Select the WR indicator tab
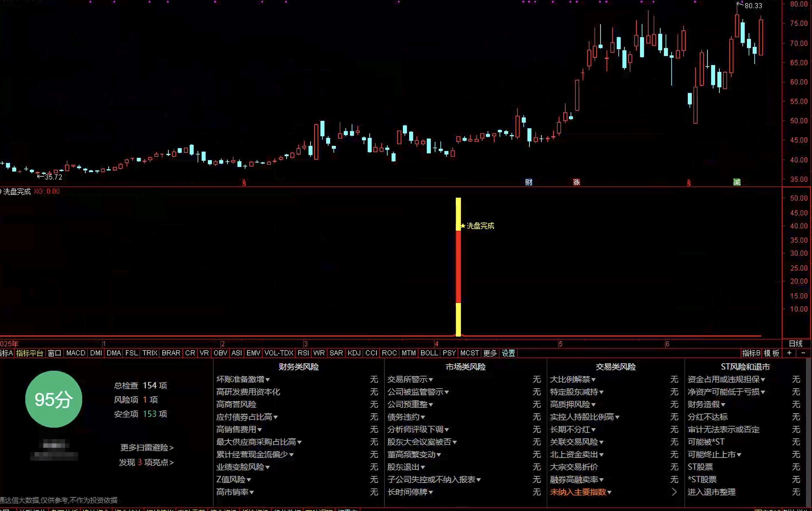The image size is (812, 511). click(319, 353)
